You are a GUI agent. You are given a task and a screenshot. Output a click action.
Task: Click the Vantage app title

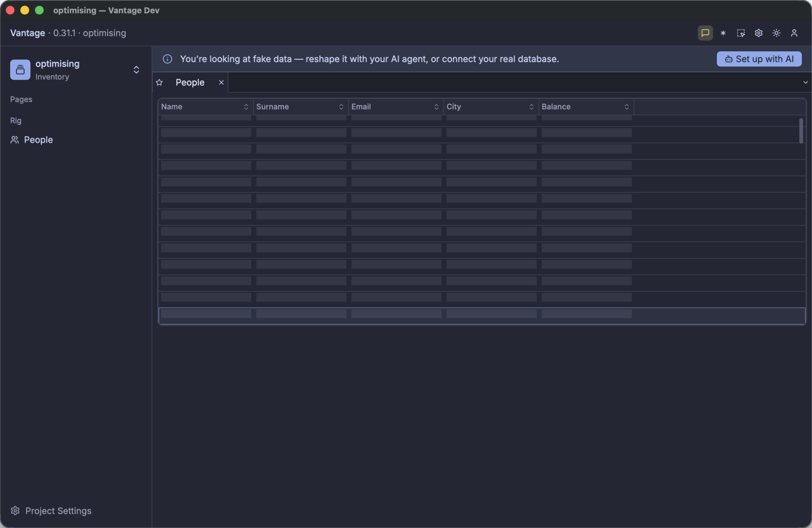[27, 33]
